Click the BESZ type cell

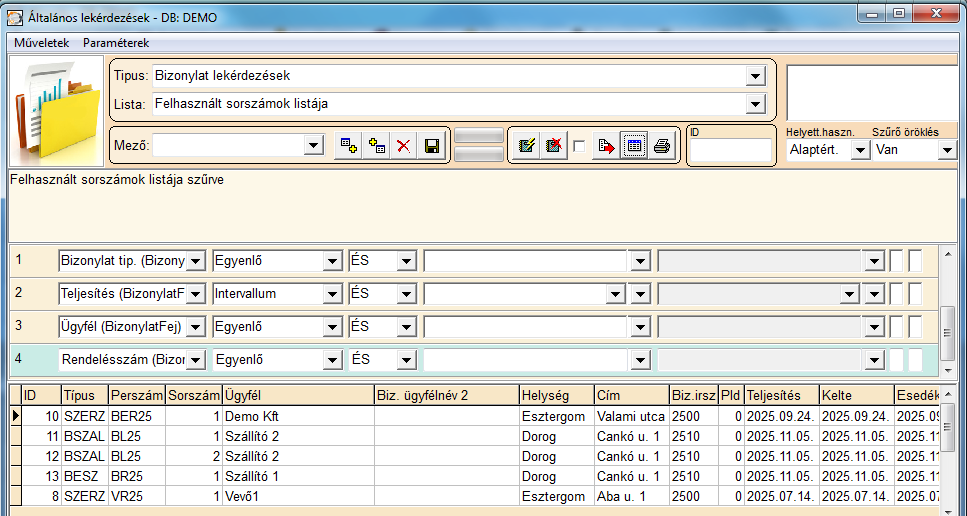[x=84, y=477]
